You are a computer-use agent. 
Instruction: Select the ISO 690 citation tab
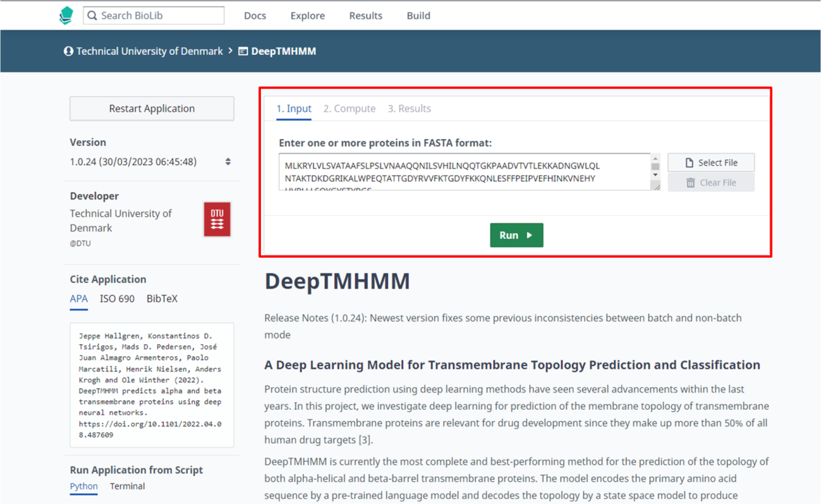[117, 299]
